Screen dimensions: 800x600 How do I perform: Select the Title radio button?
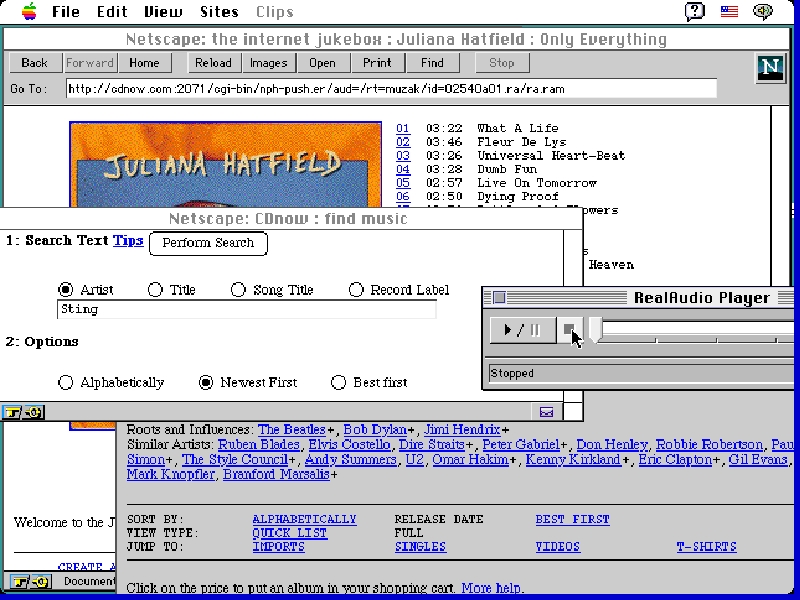point(155,290)
